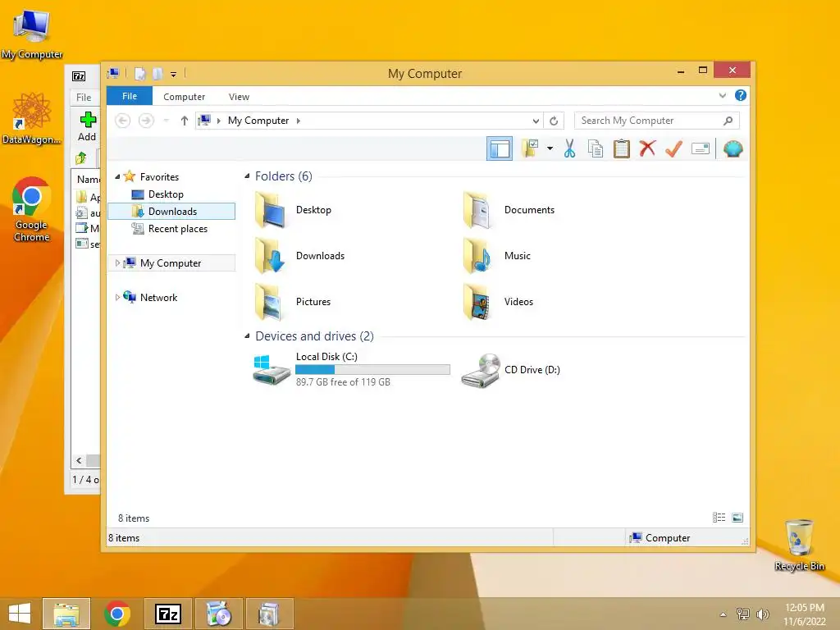
Task: Collapse the Devices and drives group
Action: (x=247, y=336)
